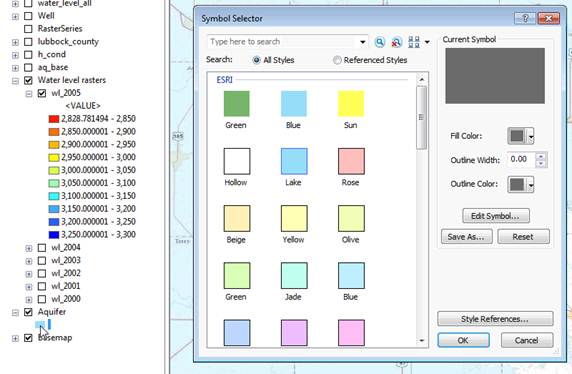The image size is (572, 374).
Task: Click the symbol search text field
Action: (281, 42)
